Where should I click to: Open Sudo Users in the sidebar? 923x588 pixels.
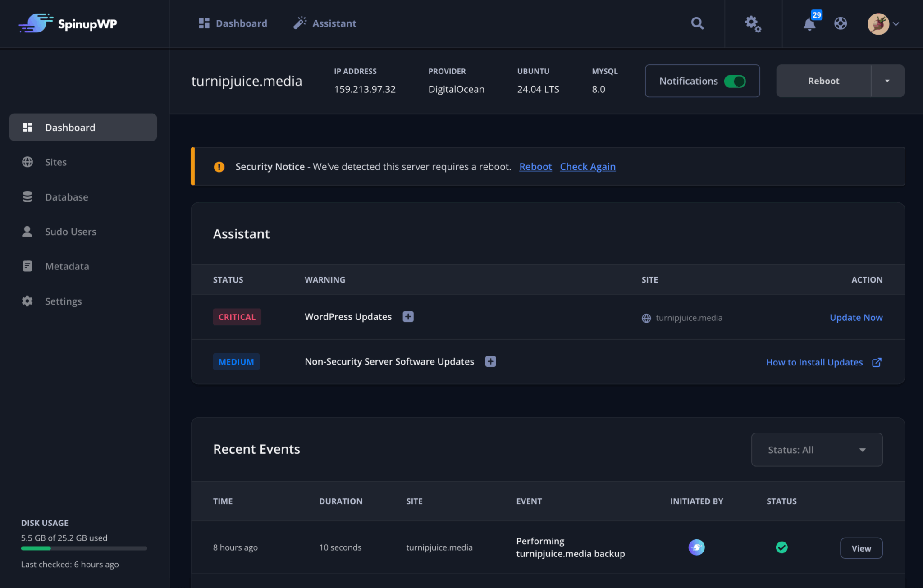(x=83, y=232)
